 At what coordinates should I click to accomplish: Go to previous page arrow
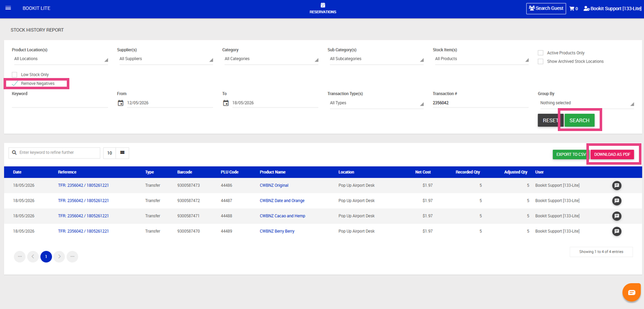(33, 256)
